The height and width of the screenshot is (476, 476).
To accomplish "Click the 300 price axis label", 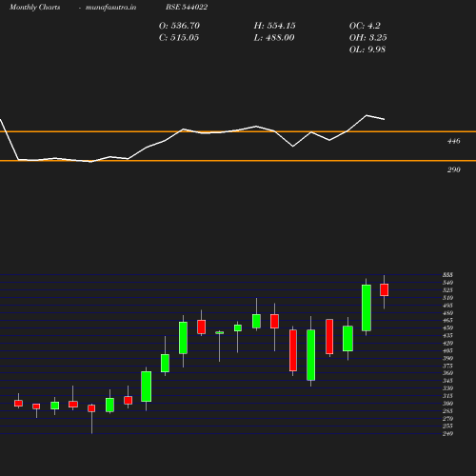I will tap(447, 404).
